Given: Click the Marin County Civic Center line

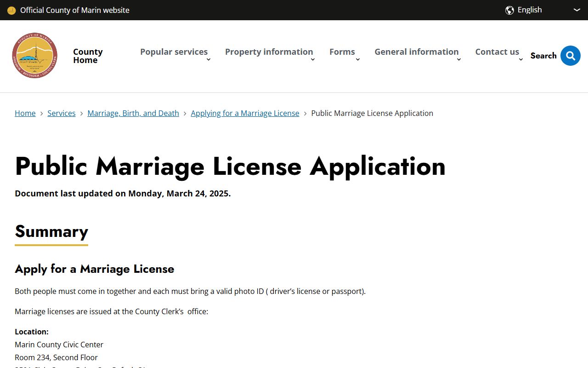Looking at the screenshot, I should click(x=59, y=345).
